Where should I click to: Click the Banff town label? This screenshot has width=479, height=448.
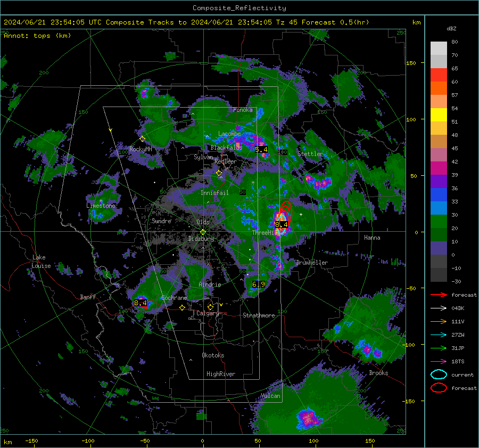point(88,297)
